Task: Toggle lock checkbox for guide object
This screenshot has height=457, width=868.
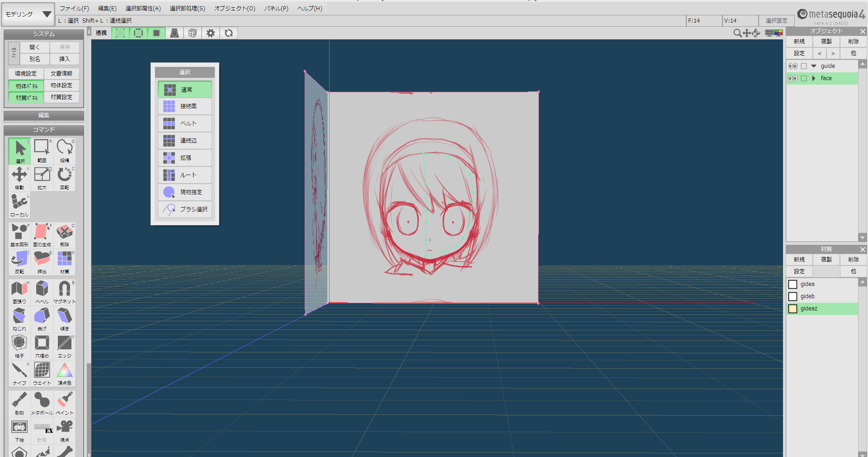Action: pos(804,66)
